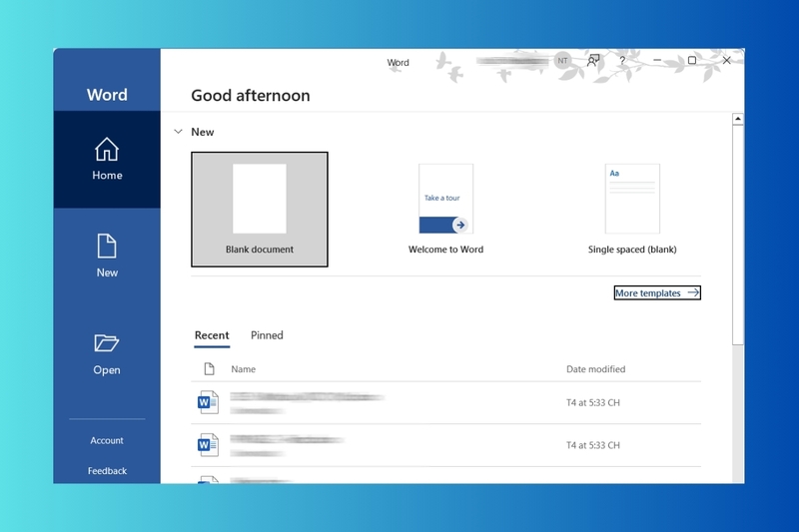This screenshot has width=799, height=532.
Task: Click the scrollbar up arrow
Action: [738, 119]
